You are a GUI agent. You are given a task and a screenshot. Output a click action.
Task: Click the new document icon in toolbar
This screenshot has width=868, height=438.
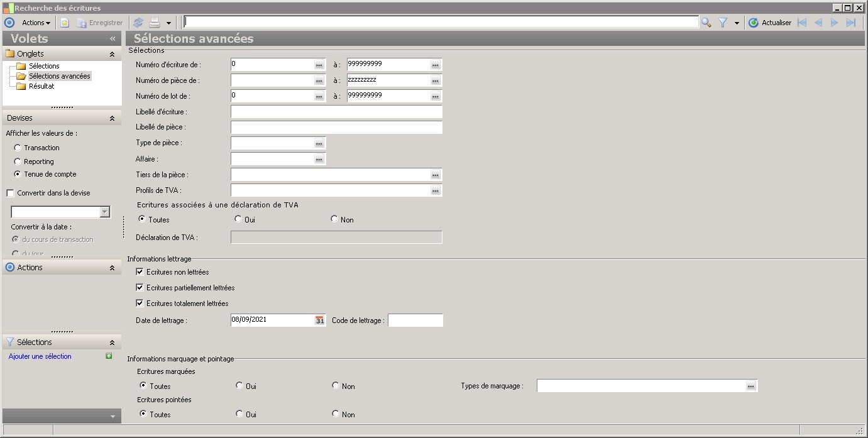click(65, 23)
